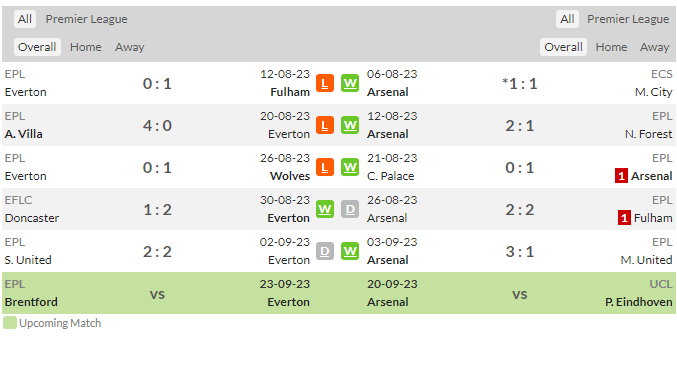Select Premier League filter on Arsenal's side
Viewport: 677px width, 368px height.
pyautogui.click(x=628, y=19)
